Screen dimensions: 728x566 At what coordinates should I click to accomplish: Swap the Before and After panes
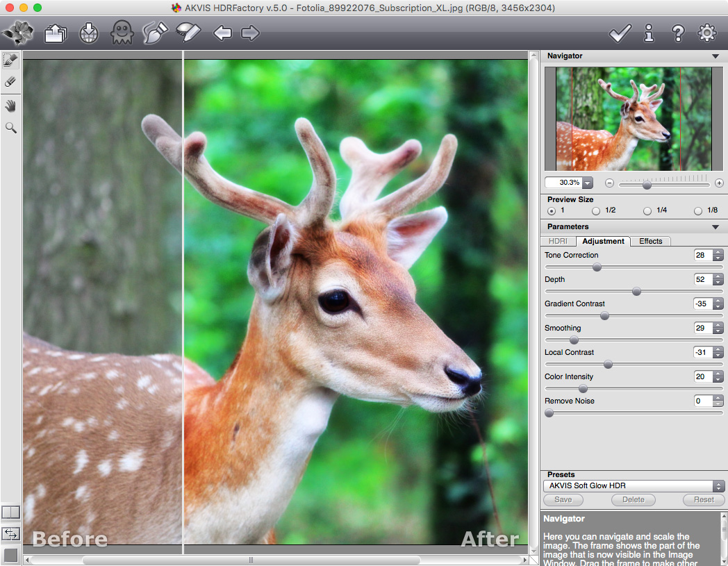point(10,533)
